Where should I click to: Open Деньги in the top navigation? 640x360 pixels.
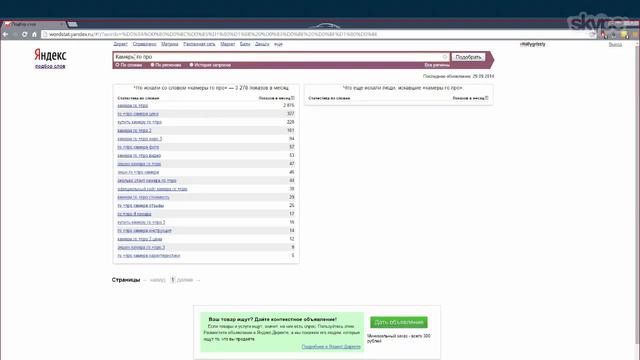[x=262, y=44]
